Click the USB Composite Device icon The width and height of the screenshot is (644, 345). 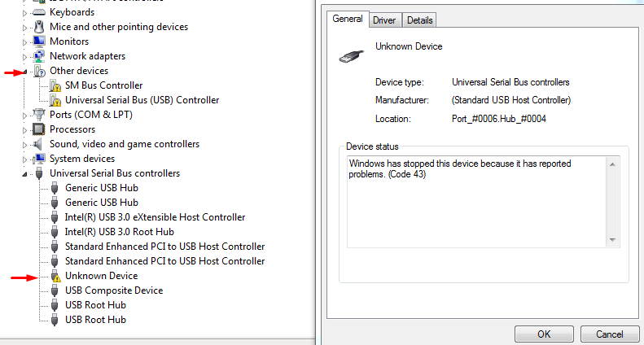(x=55, y=290)
